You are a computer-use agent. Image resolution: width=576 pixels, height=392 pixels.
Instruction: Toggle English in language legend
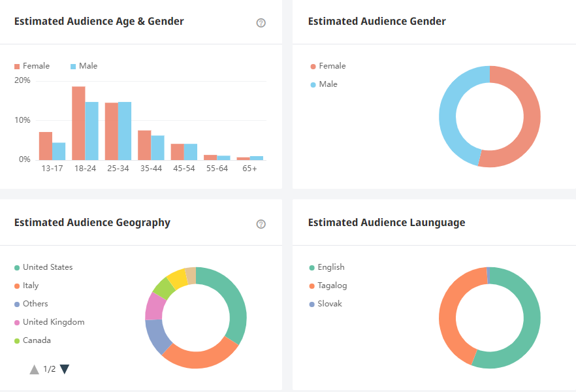(327, 267)
